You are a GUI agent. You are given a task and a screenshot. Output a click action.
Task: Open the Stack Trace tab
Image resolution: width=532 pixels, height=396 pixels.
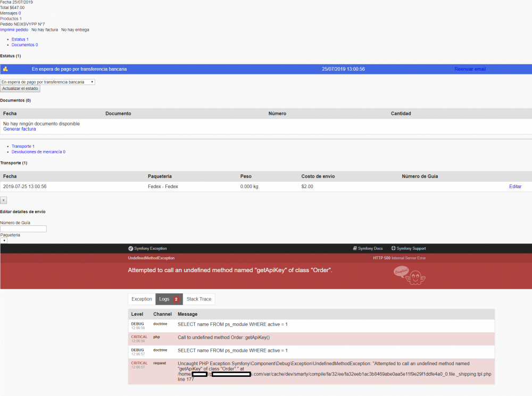point(199,299)
